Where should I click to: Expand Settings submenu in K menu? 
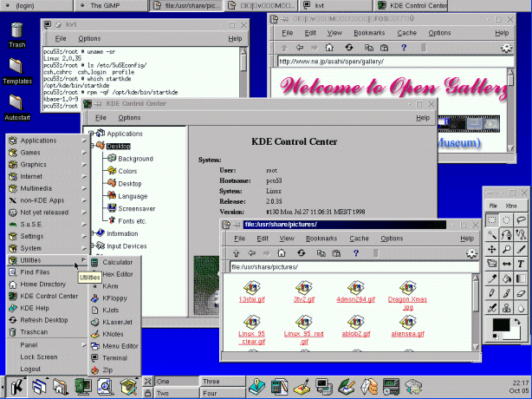(x=47, y=236)
